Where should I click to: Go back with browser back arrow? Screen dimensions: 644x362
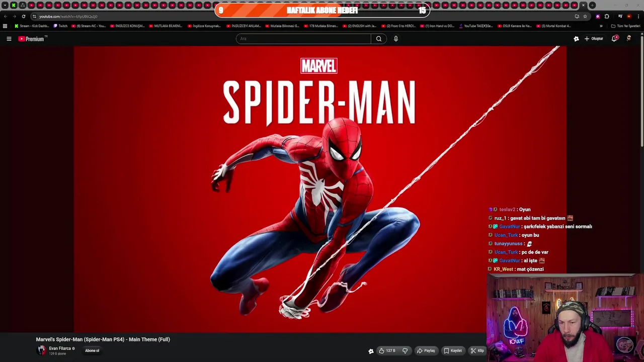tap(6, 17)
